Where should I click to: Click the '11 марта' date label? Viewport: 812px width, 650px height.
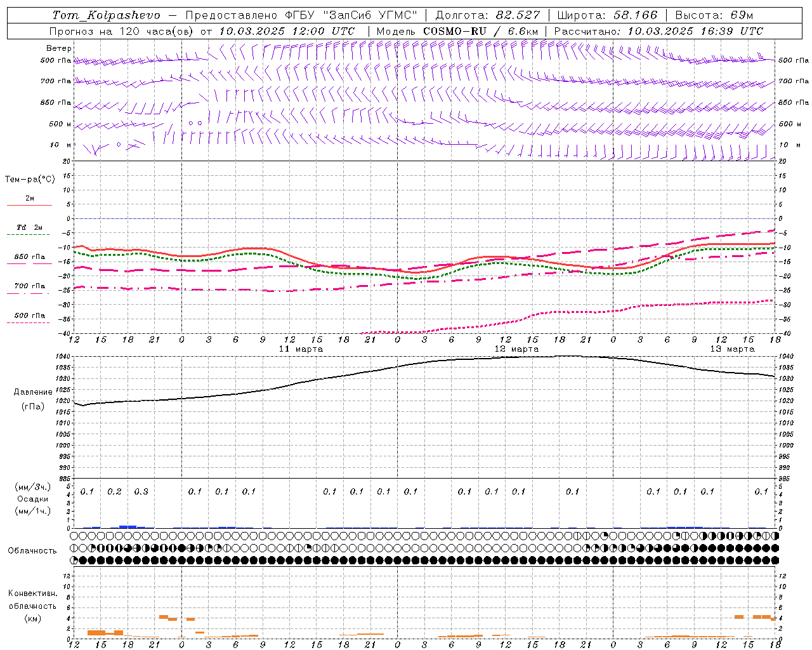tap(301, 349)
